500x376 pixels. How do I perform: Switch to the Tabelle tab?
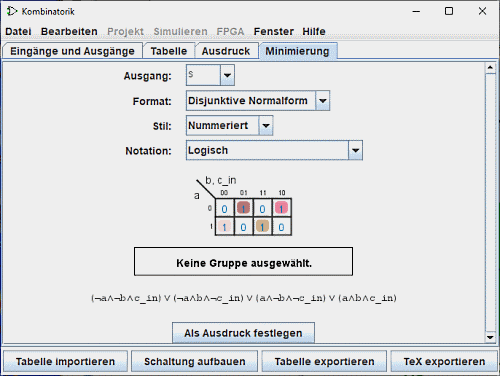coord(169,51)
